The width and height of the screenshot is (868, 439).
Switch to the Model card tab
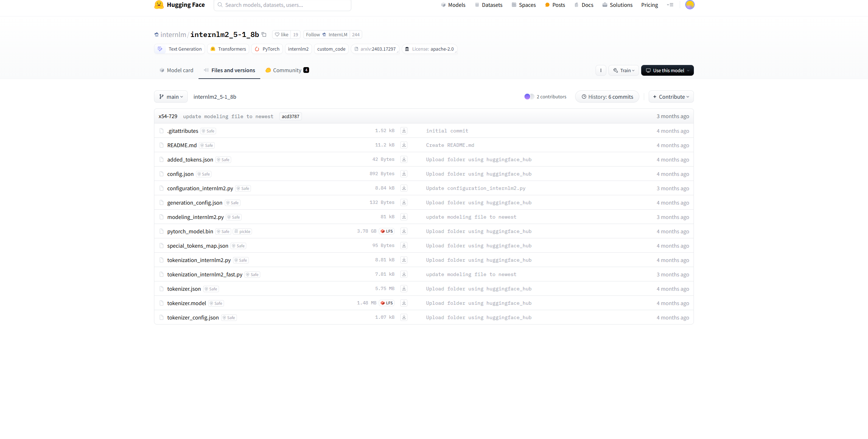(x=176, y=70)
